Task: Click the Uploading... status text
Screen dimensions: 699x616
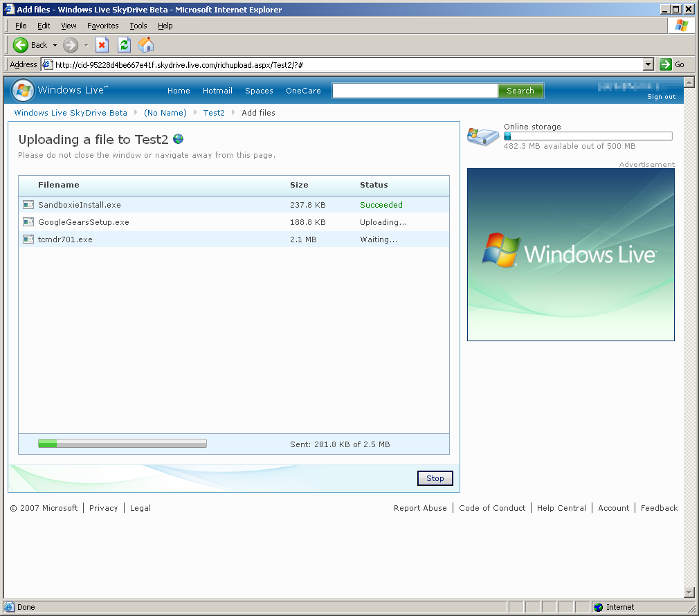Action: click(x=383, y=222)
